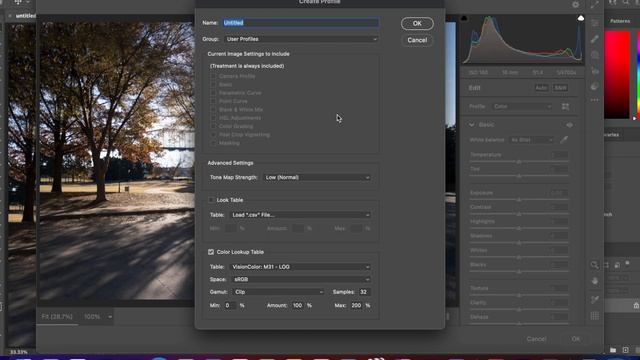Toggle Basic panel visibility eye
Image resolution: width=640 pixels, height=360 pixels.
click(569, 125)
